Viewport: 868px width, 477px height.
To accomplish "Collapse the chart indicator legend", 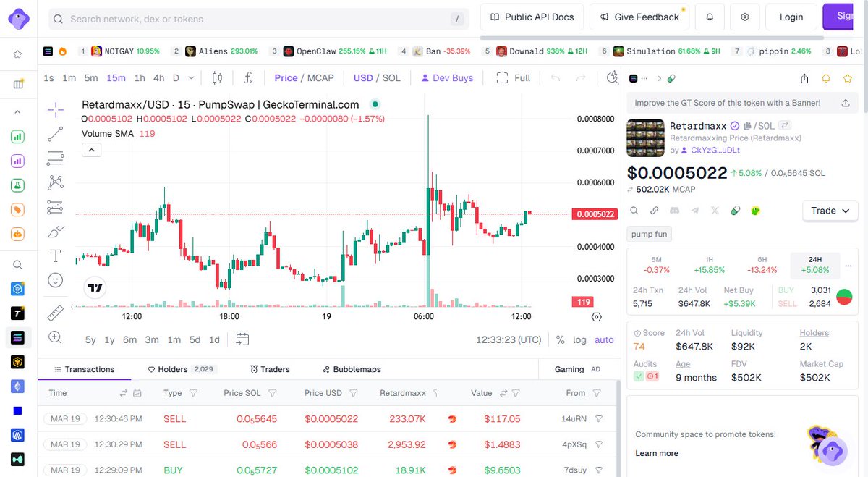I will point(91,150).
